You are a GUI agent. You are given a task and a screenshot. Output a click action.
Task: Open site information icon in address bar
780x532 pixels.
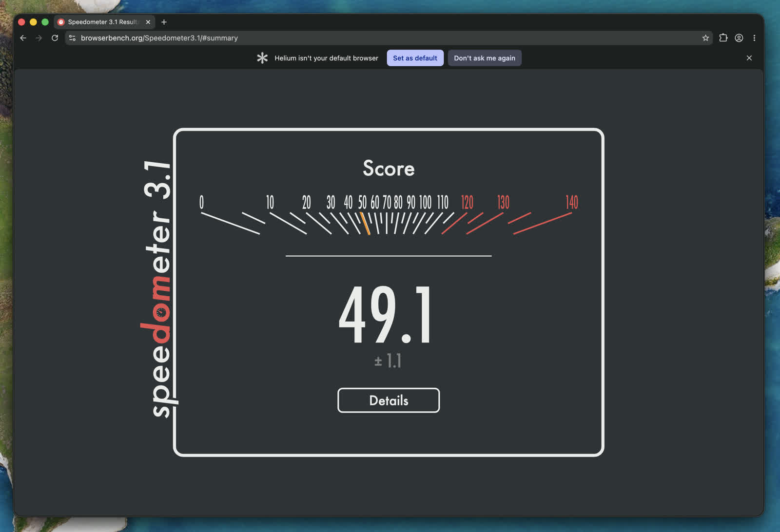(x=72, y=38)
